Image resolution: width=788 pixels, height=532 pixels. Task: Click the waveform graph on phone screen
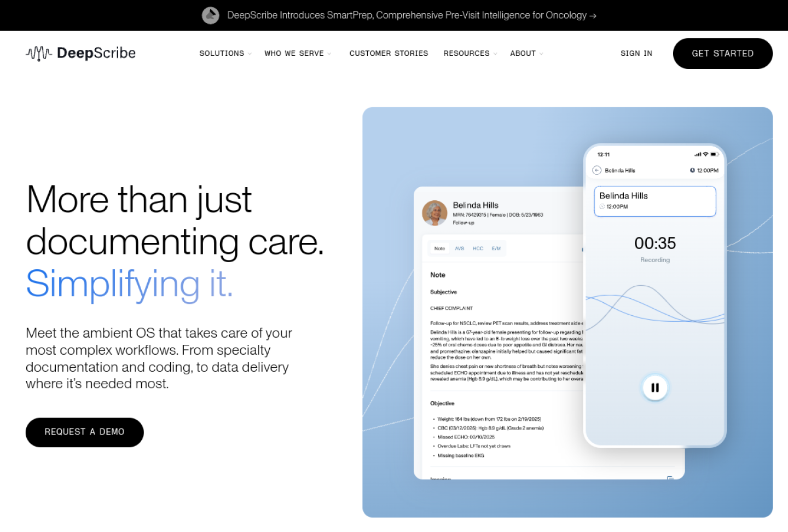point(655,308)
